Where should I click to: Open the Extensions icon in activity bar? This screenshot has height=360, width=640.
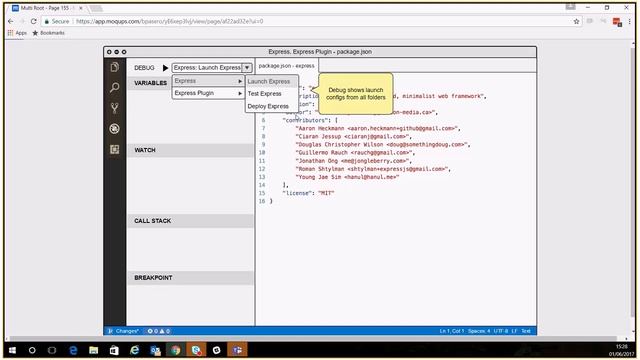[115, 149]
